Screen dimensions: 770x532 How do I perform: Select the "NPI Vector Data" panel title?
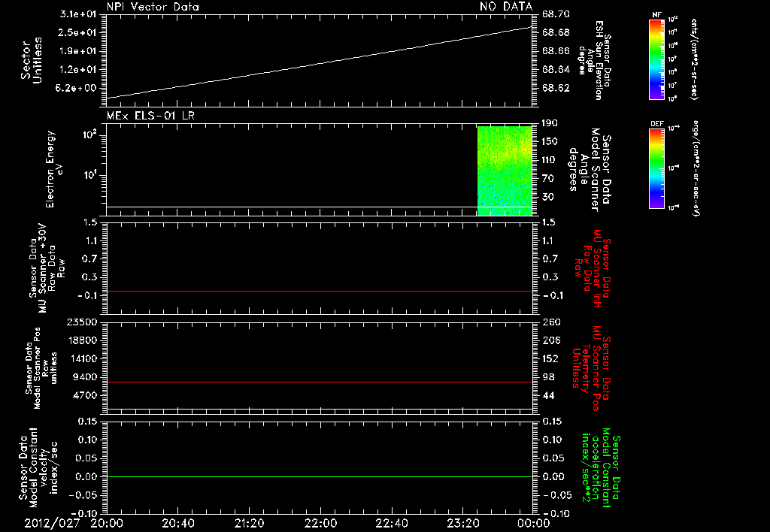[x=153, y=7]
